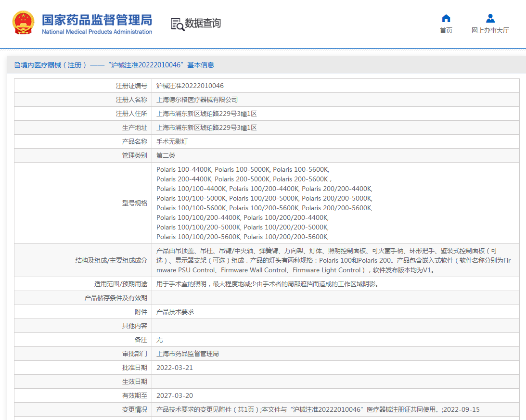Click the 产品技术要求 attachment entry
Viewport: 526px width, 420px height.
click(175, 312)
